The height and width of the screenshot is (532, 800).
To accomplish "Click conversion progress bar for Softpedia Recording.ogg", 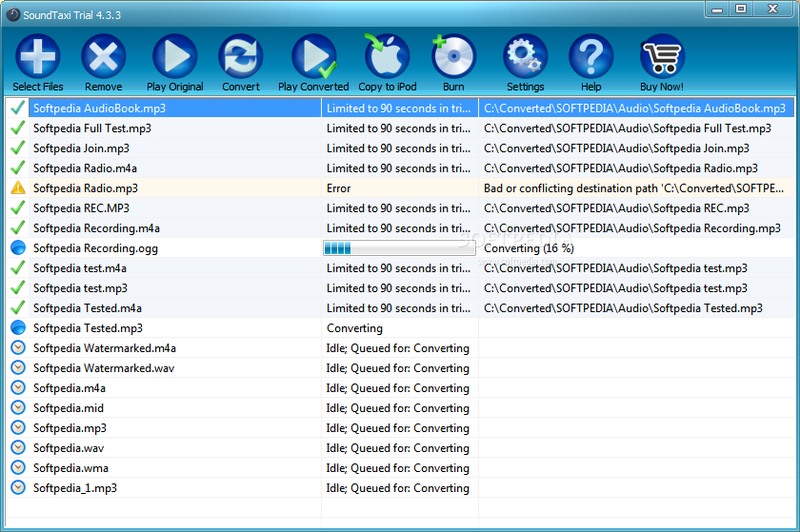I will click(x=399, y=248).
